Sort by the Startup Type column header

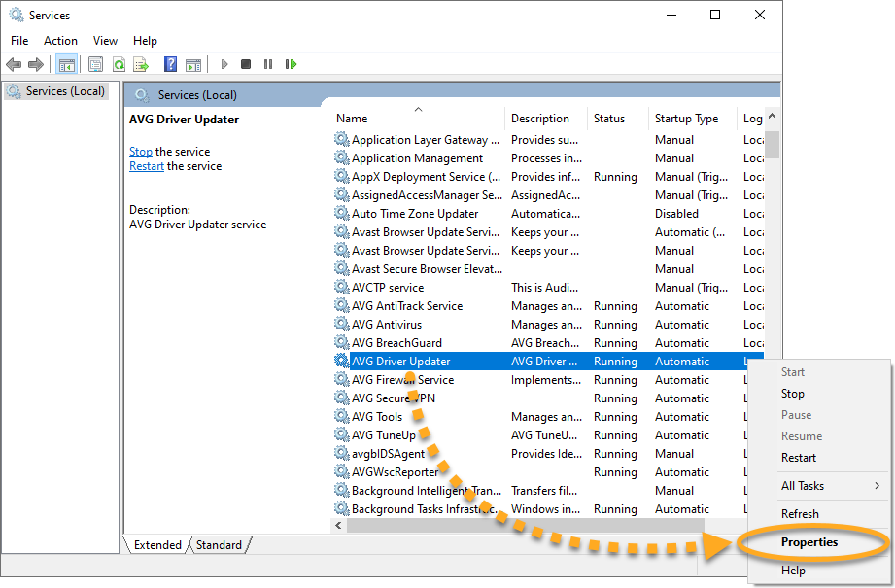[686, 119]
